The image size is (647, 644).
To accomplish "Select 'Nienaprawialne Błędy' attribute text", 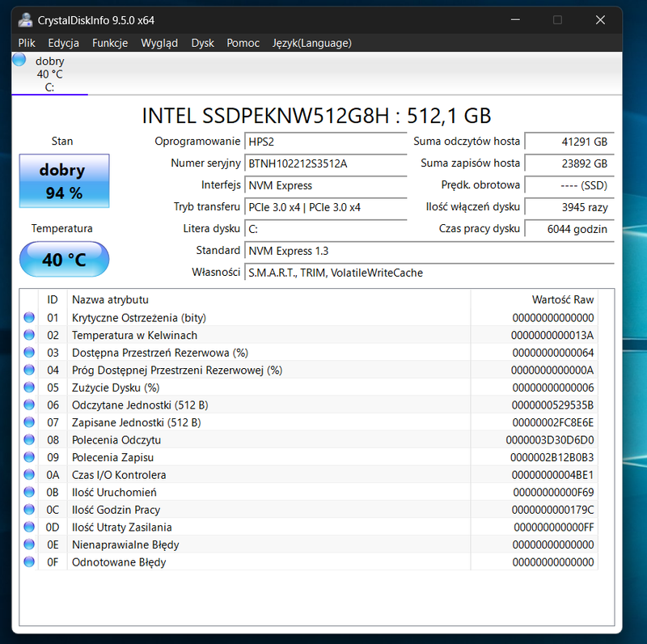I will [x=125, y=545].
